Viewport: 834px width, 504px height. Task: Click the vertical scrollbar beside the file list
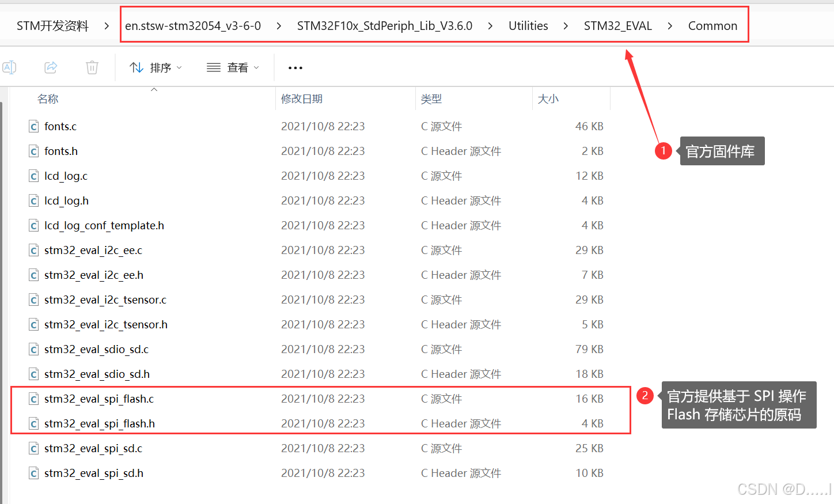[2, 302]
